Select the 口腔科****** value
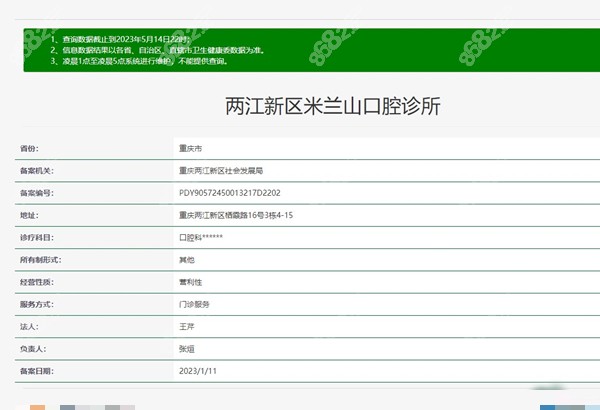This screenshot has height=410, width=600. [x=201, y=237]
